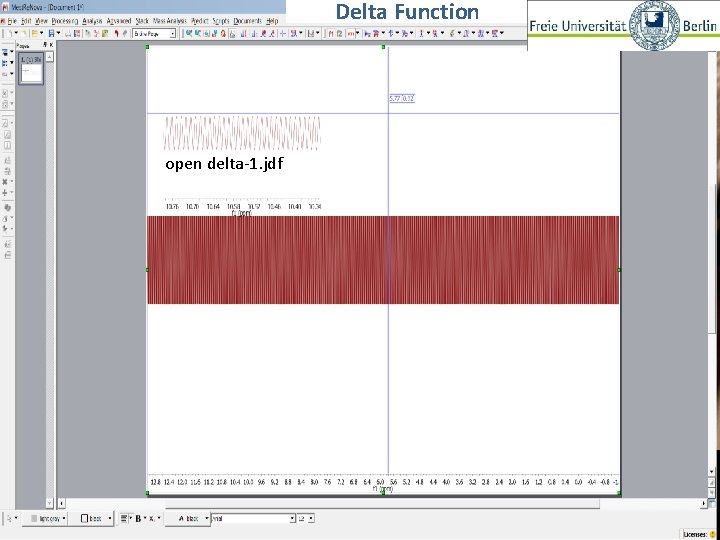Image resolution: width=720 pixels, height=540 pixels.
Task: Select the Crosshair tool icon
Action: [283, 33]
